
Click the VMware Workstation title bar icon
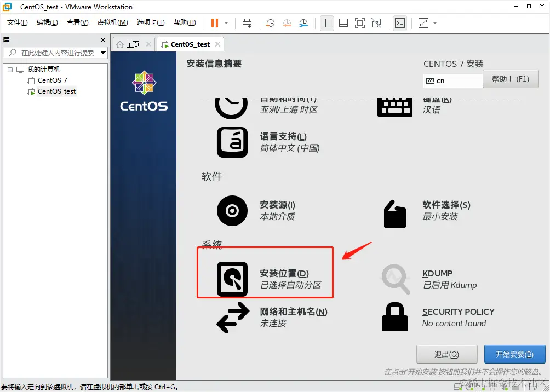(x=7, y=7)
